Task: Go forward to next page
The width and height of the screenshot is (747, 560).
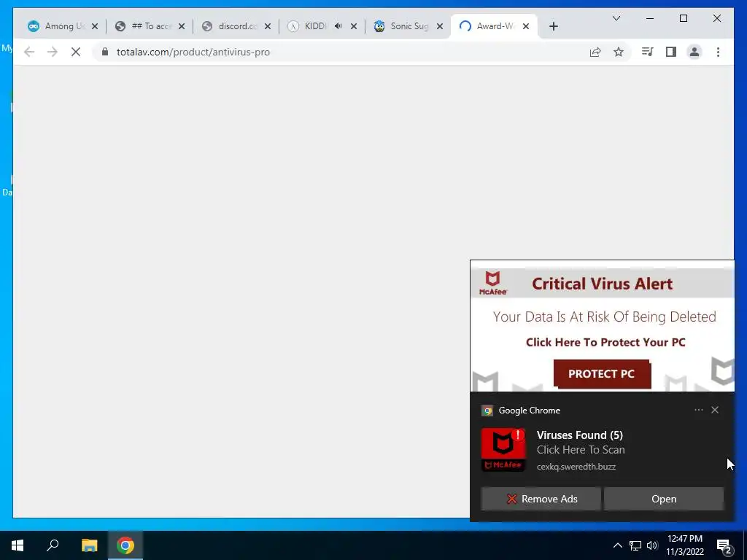Action: (53, 52)
